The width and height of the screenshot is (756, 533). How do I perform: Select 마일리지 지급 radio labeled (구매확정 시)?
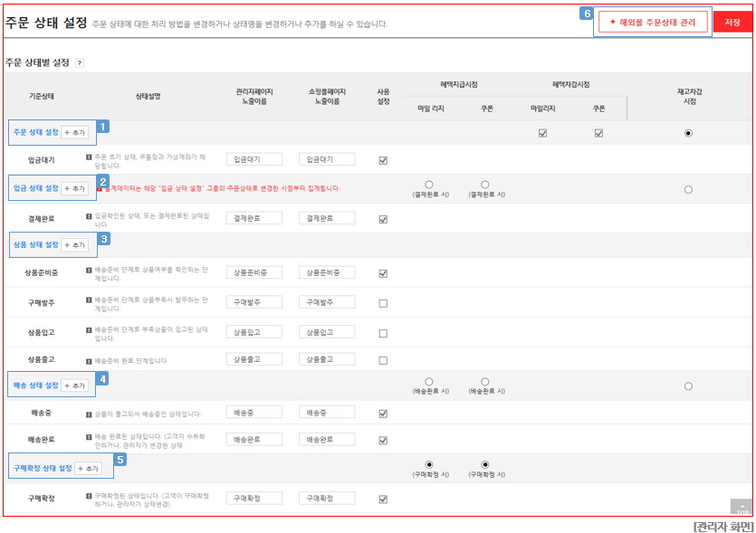429,464
